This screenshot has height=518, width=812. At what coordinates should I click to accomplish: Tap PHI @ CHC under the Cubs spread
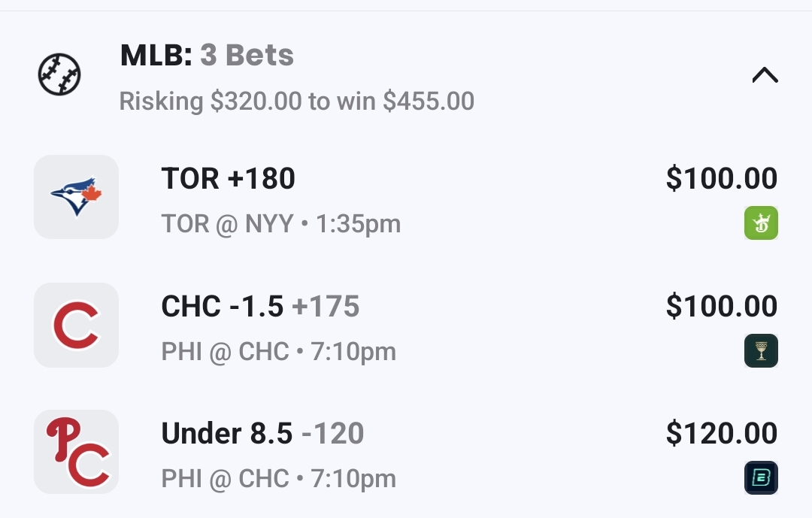point(278,352)
